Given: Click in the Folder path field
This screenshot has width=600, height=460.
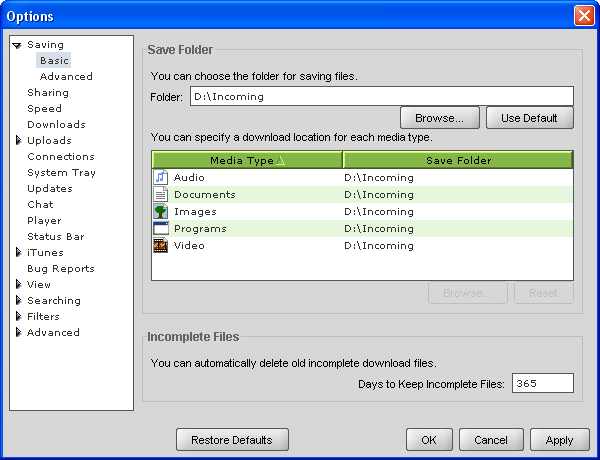Looking at the screenshot, I should click(382, 96).
